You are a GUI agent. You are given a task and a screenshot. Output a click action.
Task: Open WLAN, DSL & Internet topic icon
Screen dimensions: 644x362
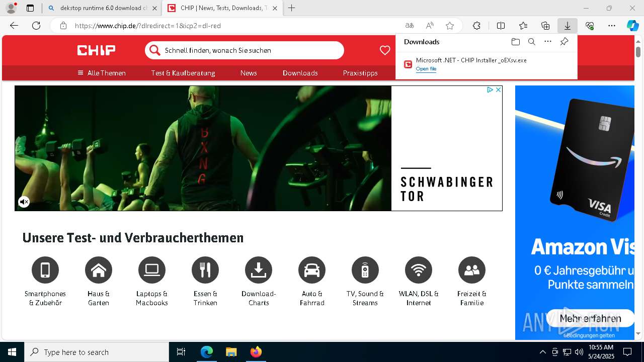tap(419, 270)
